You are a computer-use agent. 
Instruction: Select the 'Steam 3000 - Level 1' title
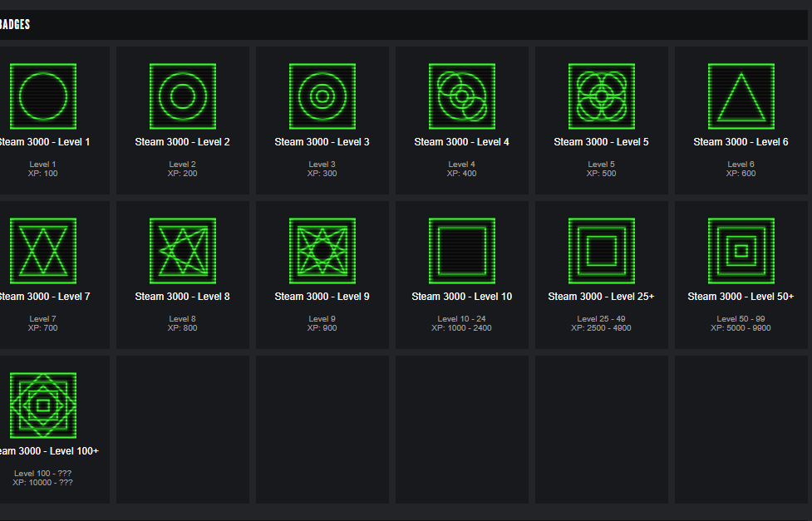pyautogui.click(x=45, y=142)
